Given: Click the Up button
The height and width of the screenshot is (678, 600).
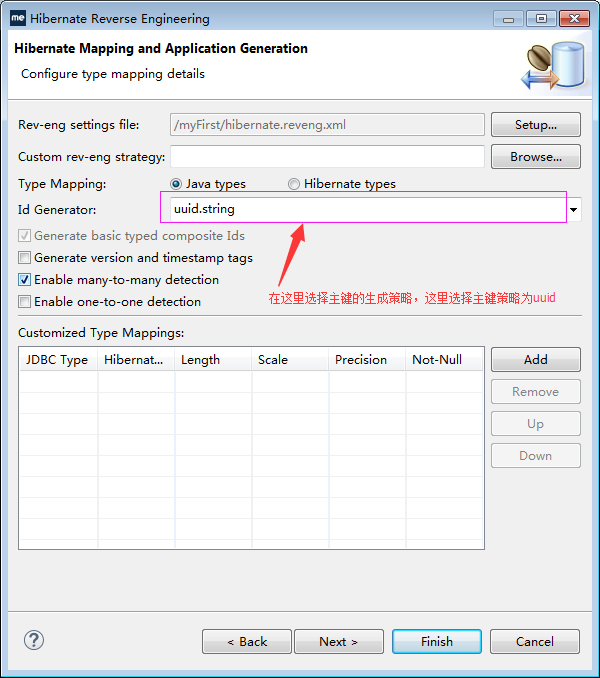Looking at the screenshot, I should [x=536, y=423].
